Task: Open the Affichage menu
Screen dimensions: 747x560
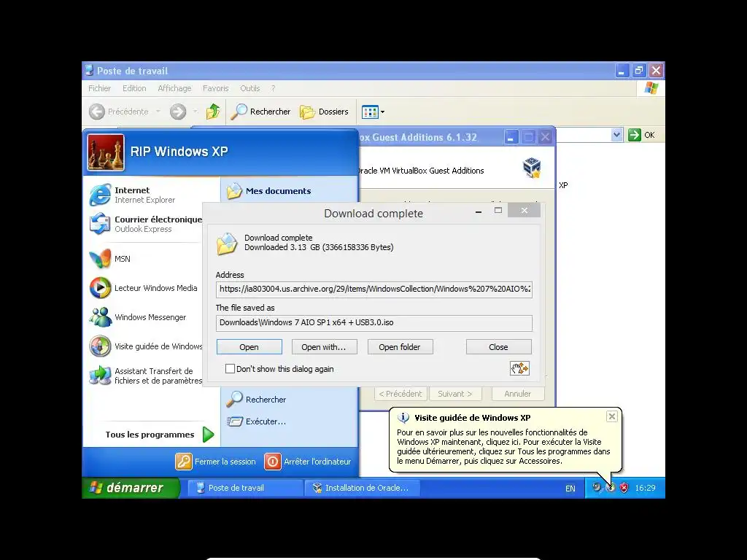Action: (x=174, y=88)
